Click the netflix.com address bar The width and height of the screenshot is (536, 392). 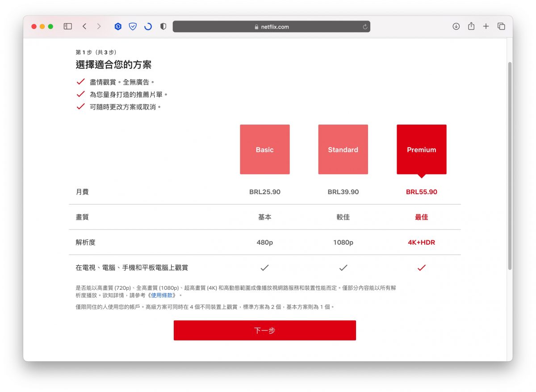click(272, 26)
